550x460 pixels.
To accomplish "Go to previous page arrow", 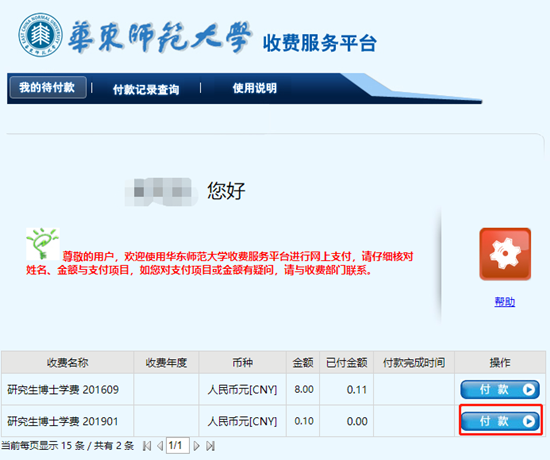I will (x=160, y=446).
